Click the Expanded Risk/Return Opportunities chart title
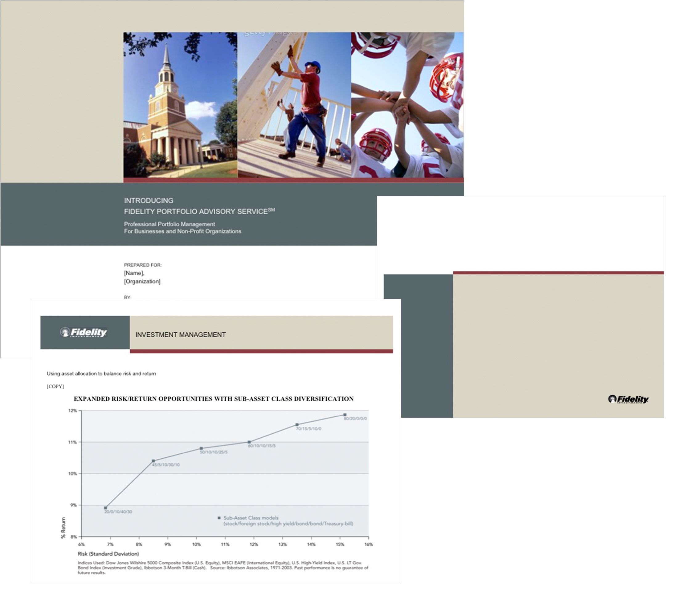678x616 pixels. 214,399
